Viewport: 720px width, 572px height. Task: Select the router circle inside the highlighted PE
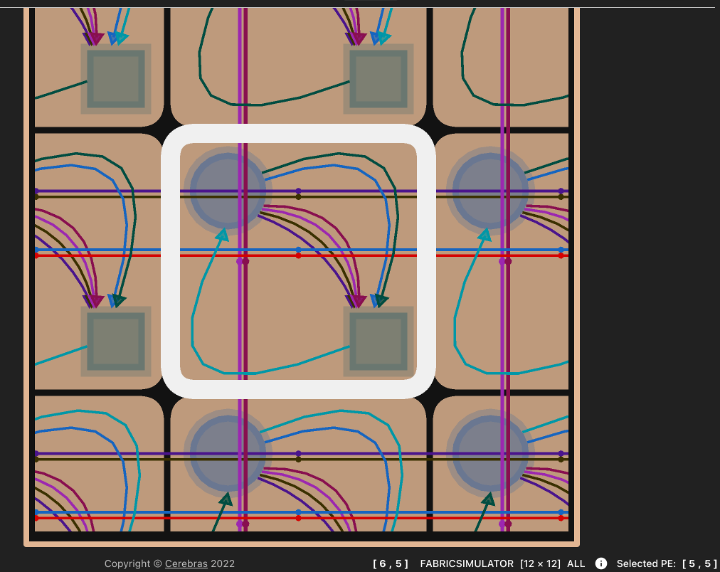click(x=228, y=191)
